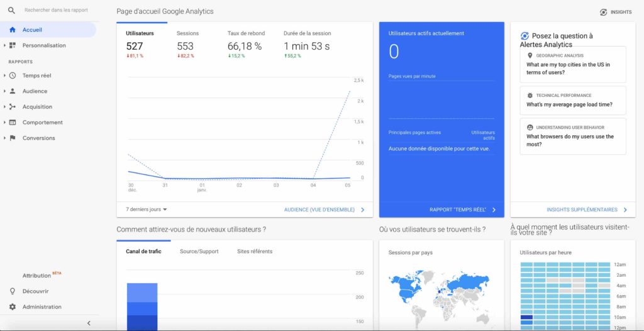Click the Personnalisation dashboard icon
The height and width of the screenshot is (331, 644).
tap(13, 45)
